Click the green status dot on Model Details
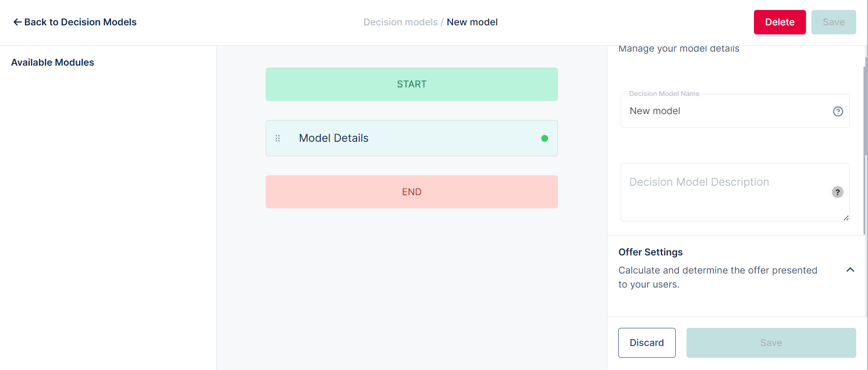 (544, 139)
